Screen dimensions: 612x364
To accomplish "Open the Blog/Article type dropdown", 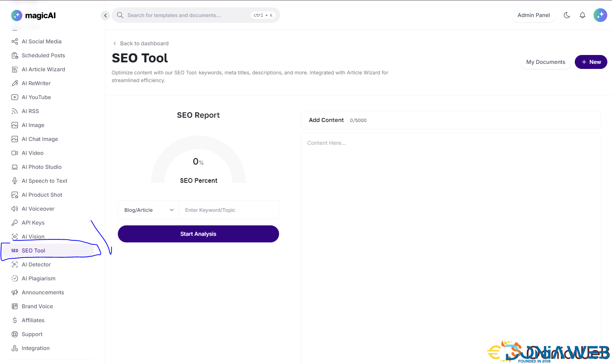I will click(148, 210).
